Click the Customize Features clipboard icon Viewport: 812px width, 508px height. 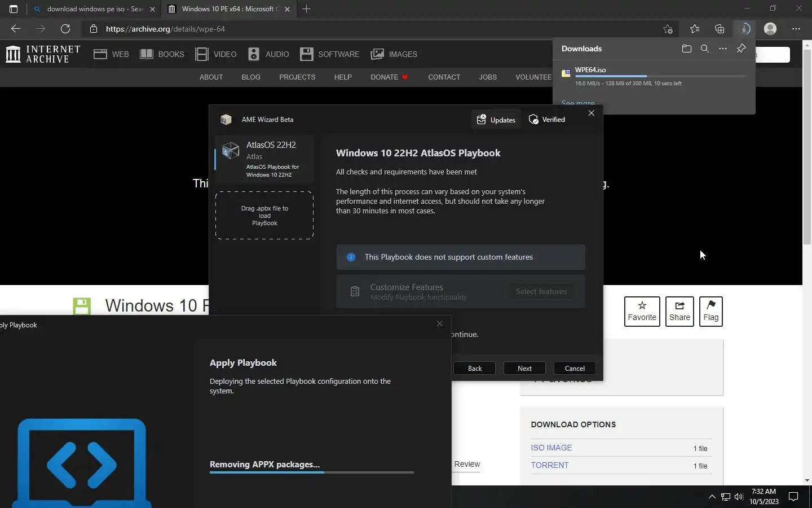(355, 291)
